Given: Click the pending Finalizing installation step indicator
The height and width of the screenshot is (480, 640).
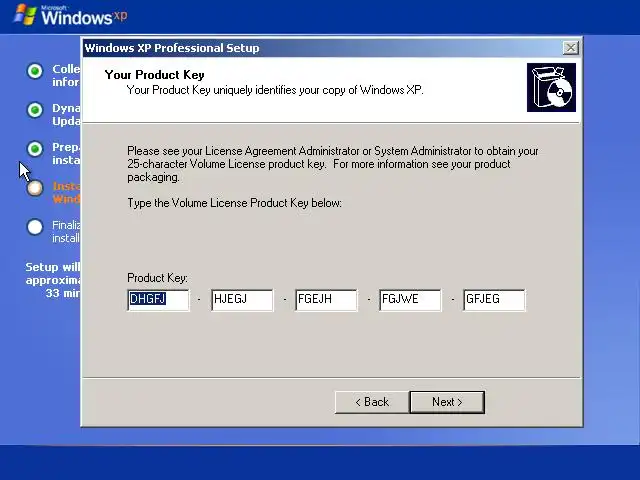Looking at the screenshot, I should coord(35,227).
